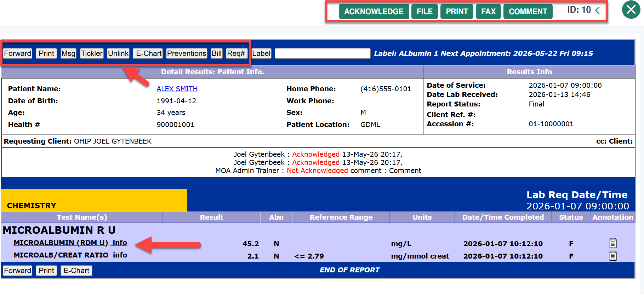Select the accession number 01-10000001
Viewport: 644px width, 295px height.
click(551, 124)
